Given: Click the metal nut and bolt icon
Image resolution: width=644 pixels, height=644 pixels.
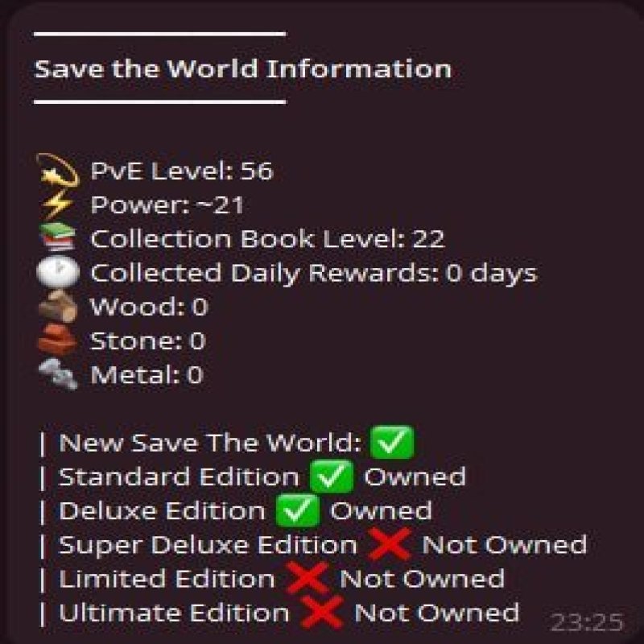Looking at the screenshot, I should (x=58, y=374).
